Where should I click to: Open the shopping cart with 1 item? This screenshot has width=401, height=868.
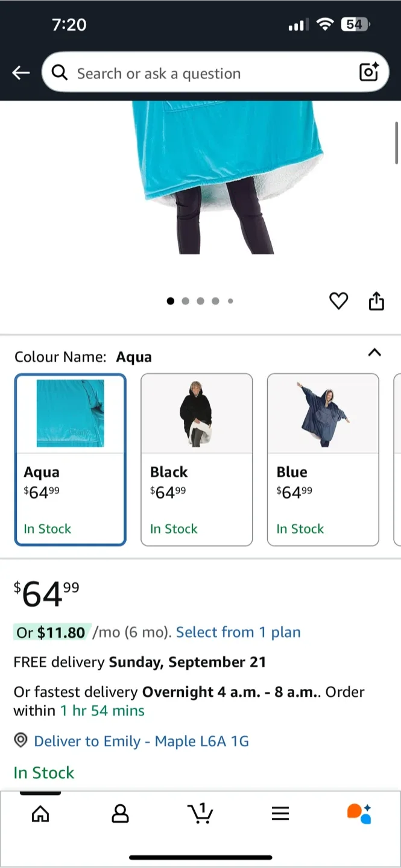[201, 814]
